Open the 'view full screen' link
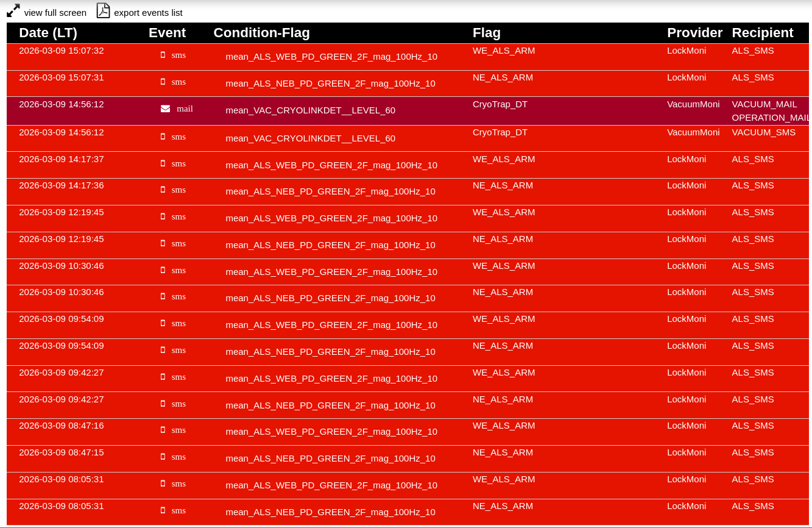 tap(55, 13)
